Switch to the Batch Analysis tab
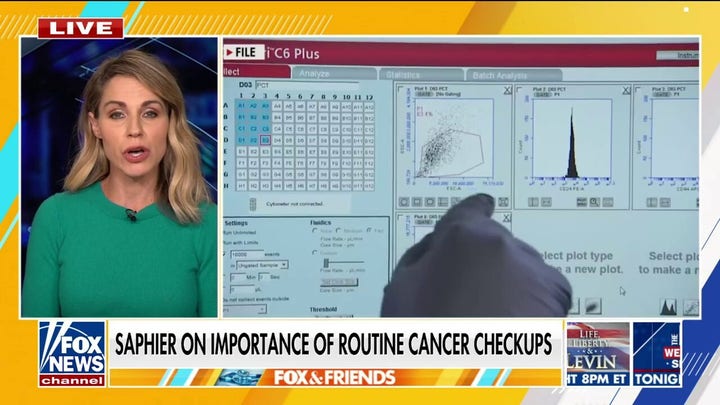720x405 pixels. [x=514, y=75]
